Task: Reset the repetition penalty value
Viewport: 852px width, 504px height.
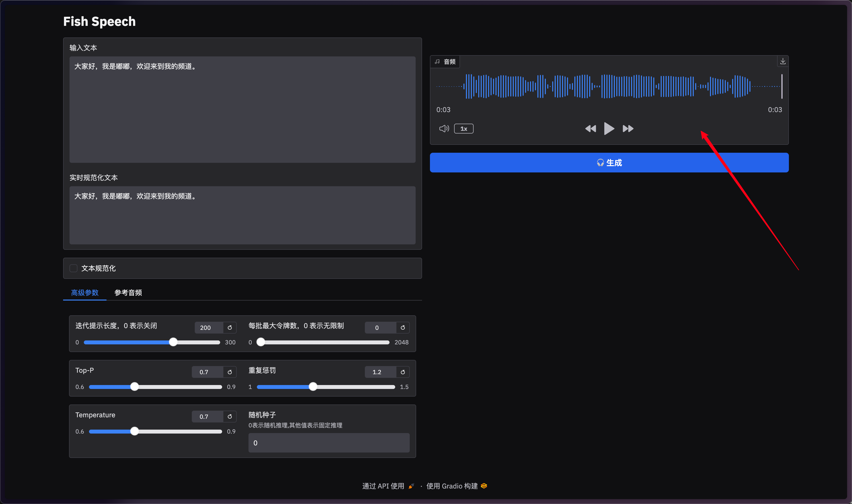Action: (403, 372)
